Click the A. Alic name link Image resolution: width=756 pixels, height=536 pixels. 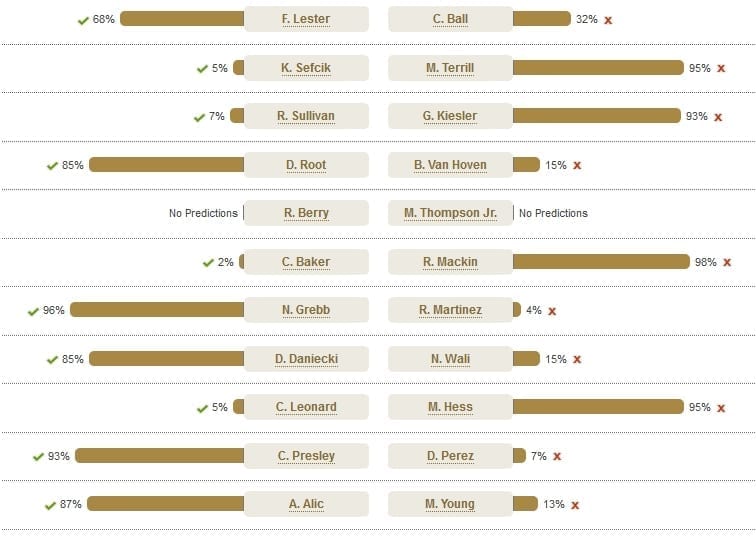click(x=306, y=504)
